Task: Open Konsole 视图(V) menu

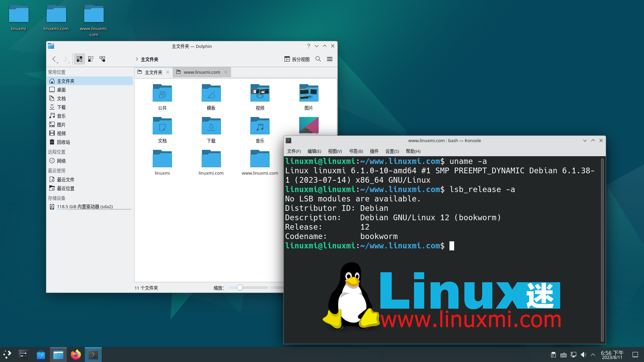Action: pos(335,151)
